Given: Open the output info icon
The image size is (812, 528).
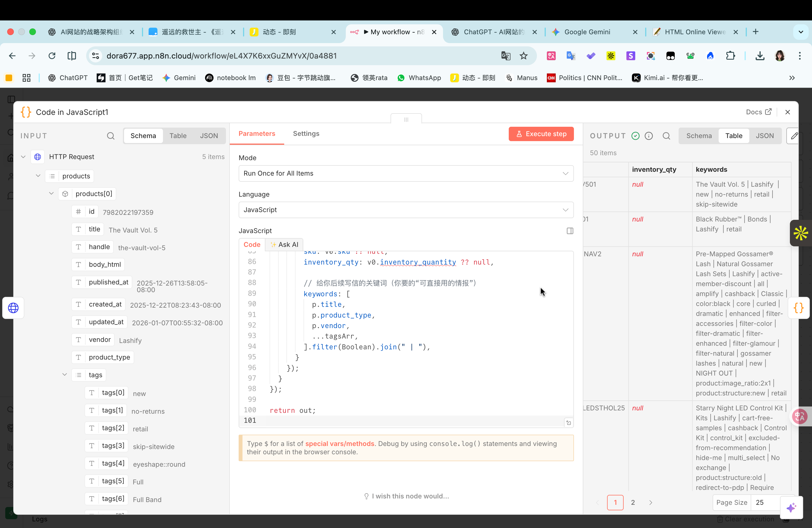Looking at the screenshot, I should point(648,136).
